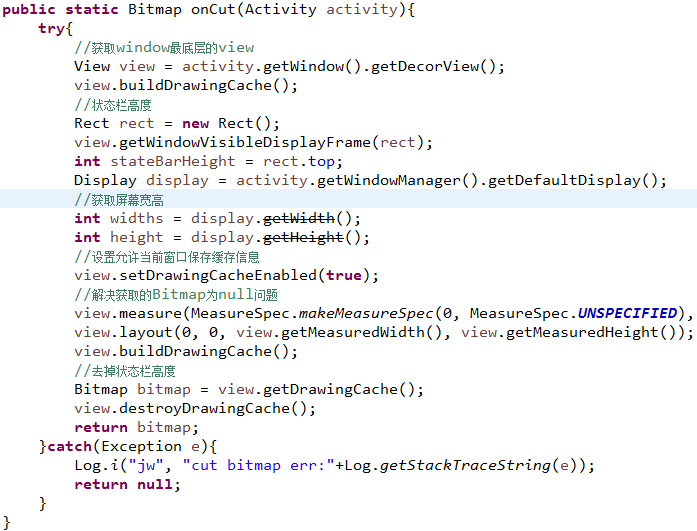Click the deprecated getHeight method
Image resolution: width=697 pixels, height=531 pixels.
(303, 238)
